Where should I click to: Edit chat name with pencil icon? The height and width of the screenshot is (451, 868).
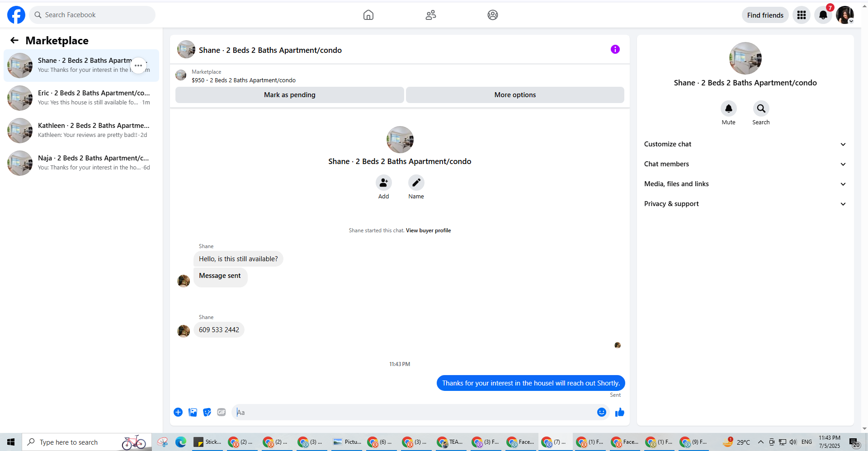(x=416, y=183)
